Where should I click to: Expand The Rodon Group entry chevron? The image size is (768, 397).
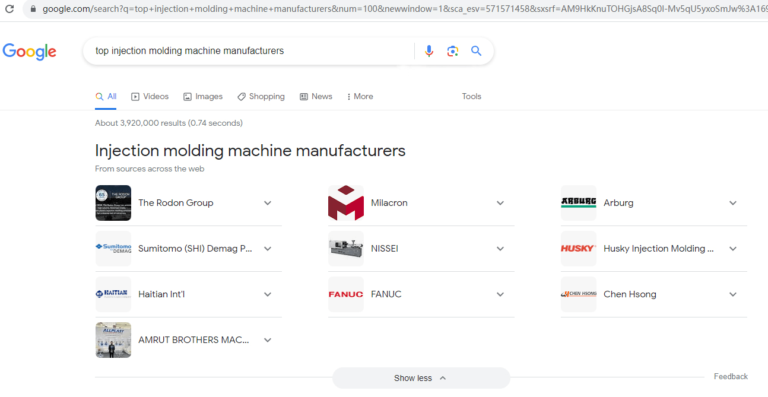coord(267,203)
